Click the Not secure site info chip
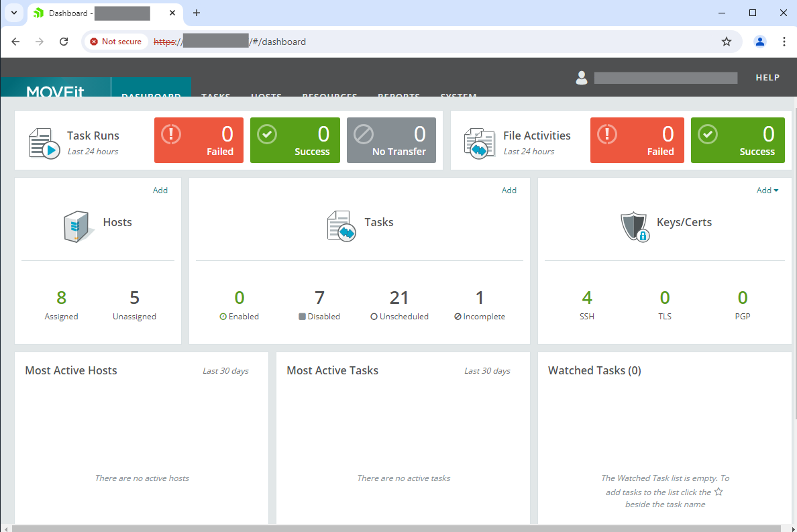 (116, 42)
